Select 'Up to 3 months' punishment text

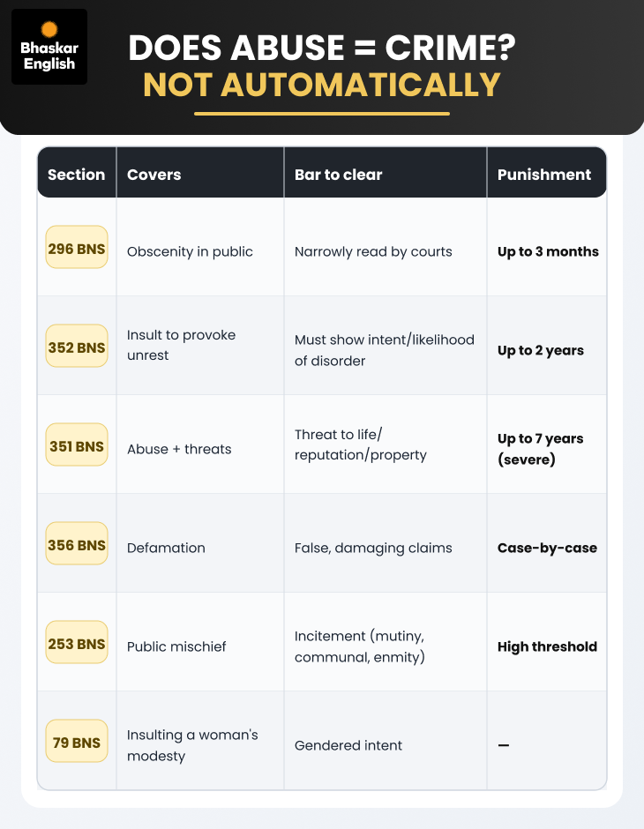[548, 251]
